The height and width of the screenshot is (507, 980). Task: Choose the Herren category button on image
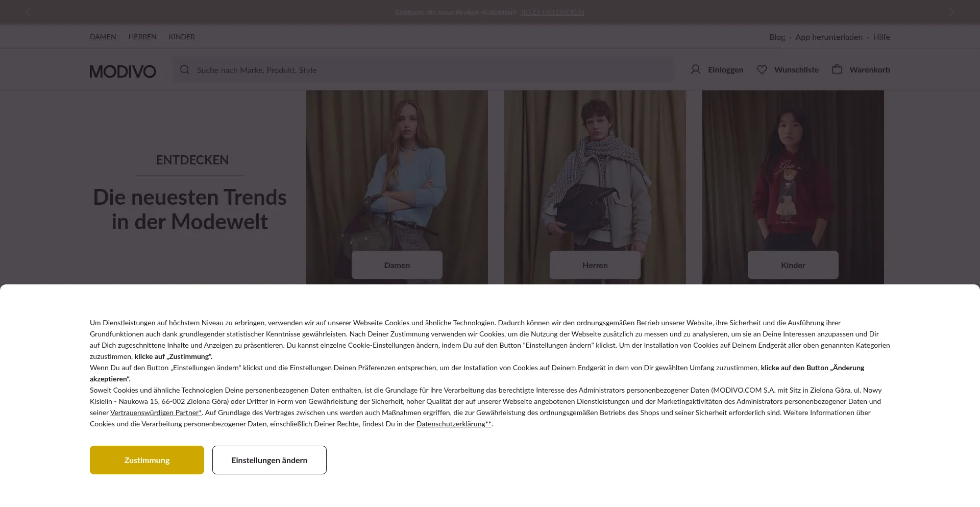(x=595, y=265)
